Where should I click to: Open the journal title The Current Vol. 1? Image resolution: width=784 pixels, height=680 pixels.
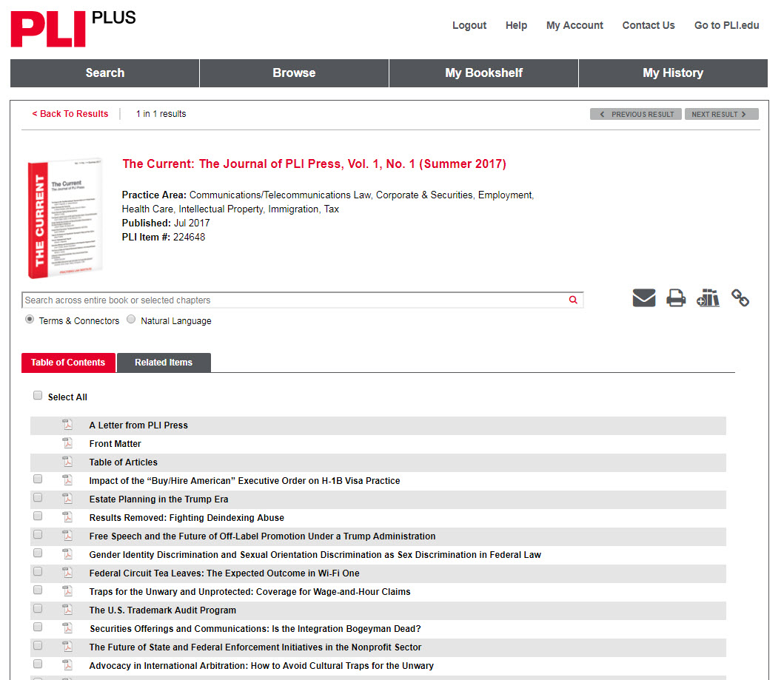pos(314,164)
